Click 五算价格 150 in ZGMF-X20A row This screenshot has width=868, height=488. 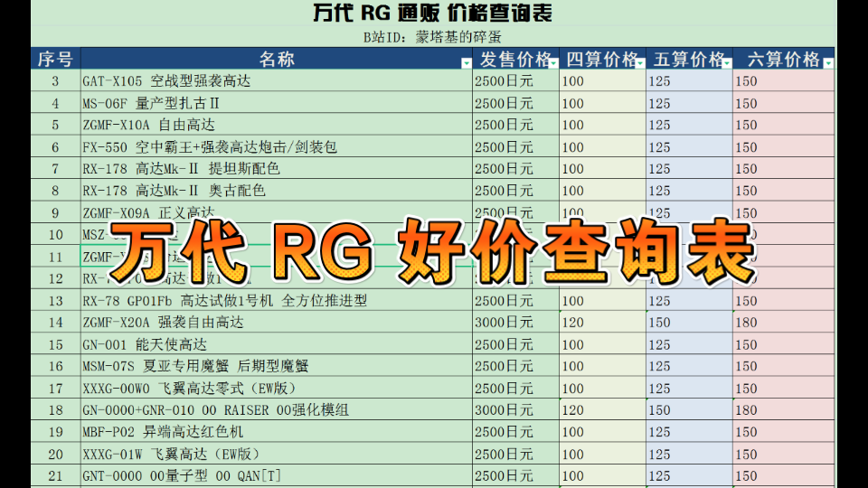coord(689,322)
